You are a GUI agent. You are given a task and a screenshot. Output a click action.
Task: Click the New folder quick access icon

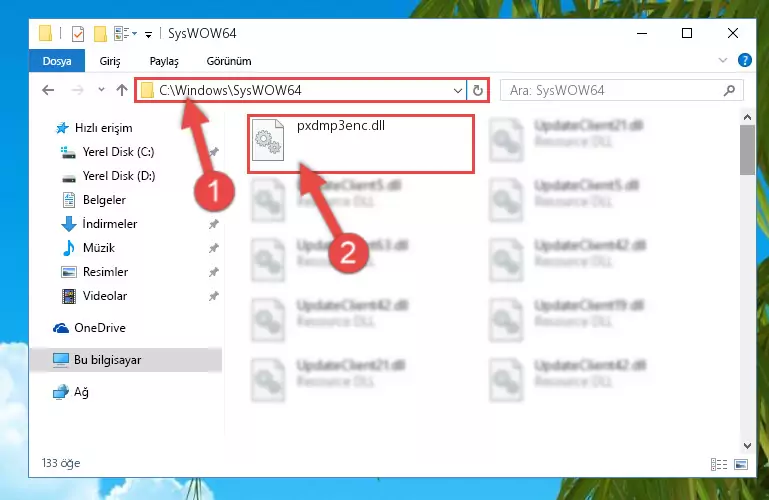coord(100,33)
